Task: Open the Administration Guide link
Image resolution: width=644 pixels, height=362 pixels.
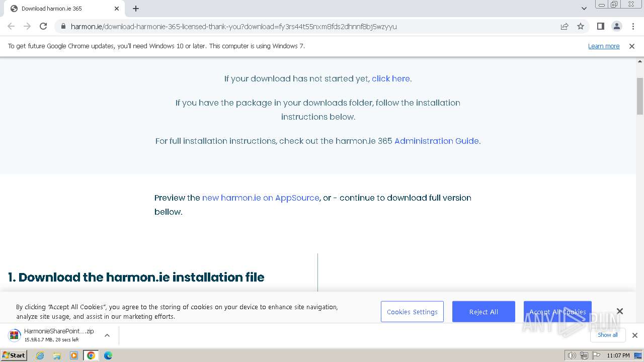Action: [x=437, y=141]
